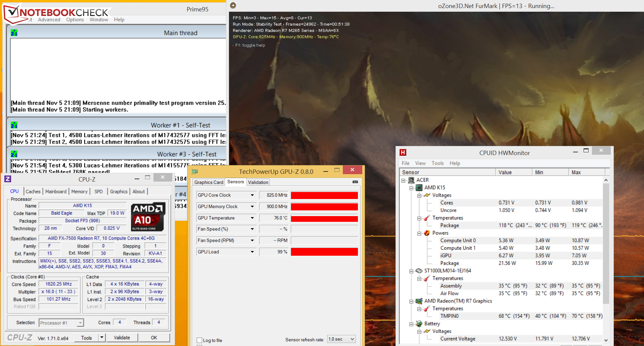Click the GPU-Z title bar icon
This screenshot has width=644, height=346.
tap(195, 172)
